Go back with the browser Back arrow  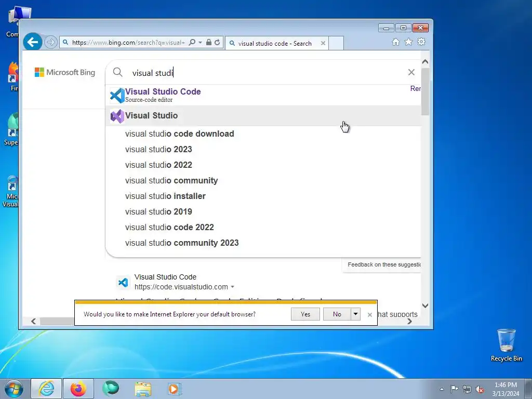(x=33, y=42)
